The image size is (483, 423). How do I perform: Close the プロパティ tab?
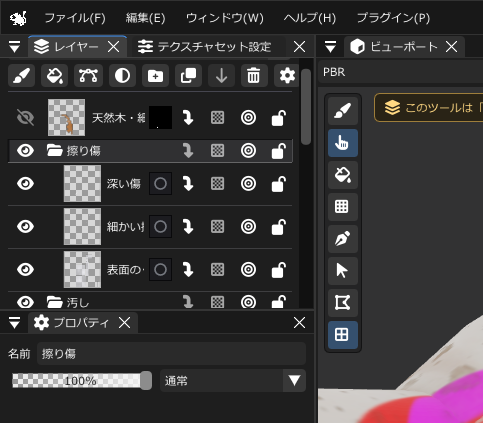coord(125,323)
